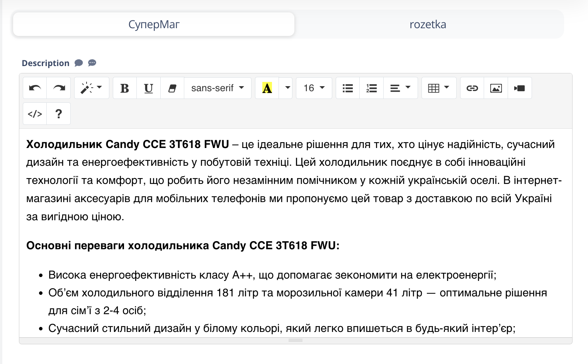Clear formatting with the eraser tool
Viewport: 588px width, 364px height.
click(172, 88)
